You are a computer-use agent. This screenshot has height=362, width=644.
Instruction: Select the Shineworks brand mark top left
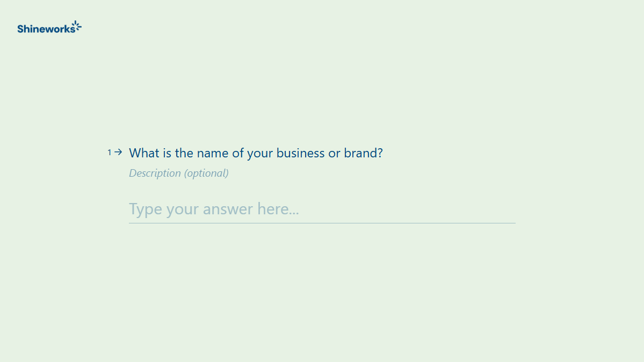[49, 27]
